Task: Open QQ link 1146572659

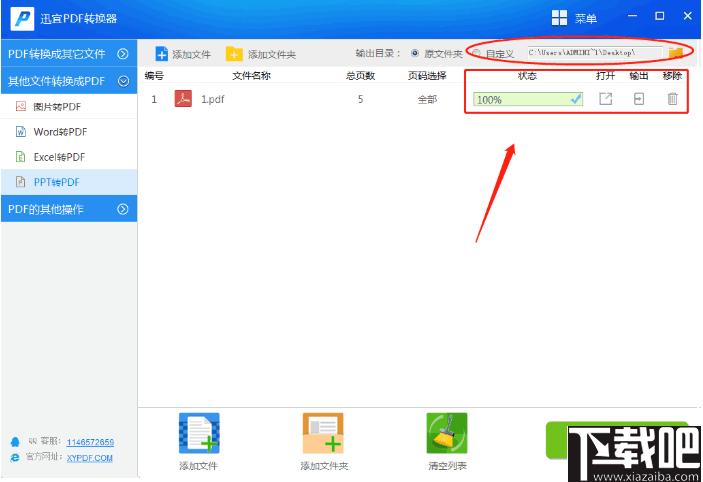Action: (90, 442)
